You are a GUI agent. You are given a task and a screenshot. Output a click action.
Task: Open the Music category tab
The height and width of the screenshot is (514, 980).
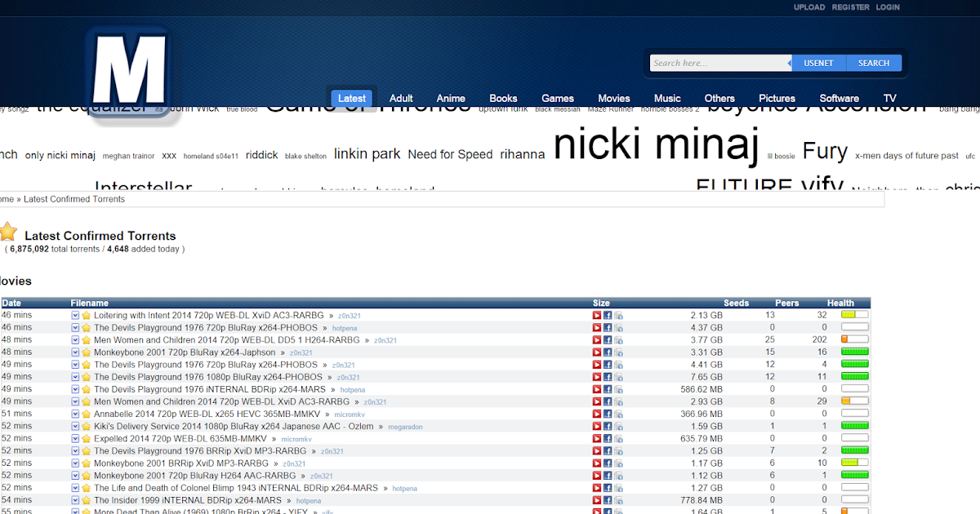click(x=667, y=98)
